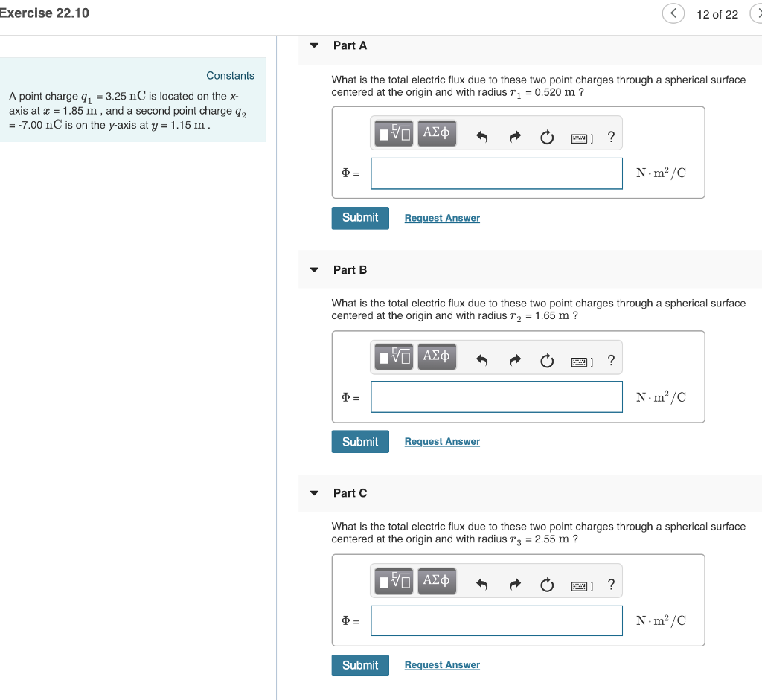Collapse the Part A section
Image resolution: width=762 pixels, height=700 pixels.
315,45
